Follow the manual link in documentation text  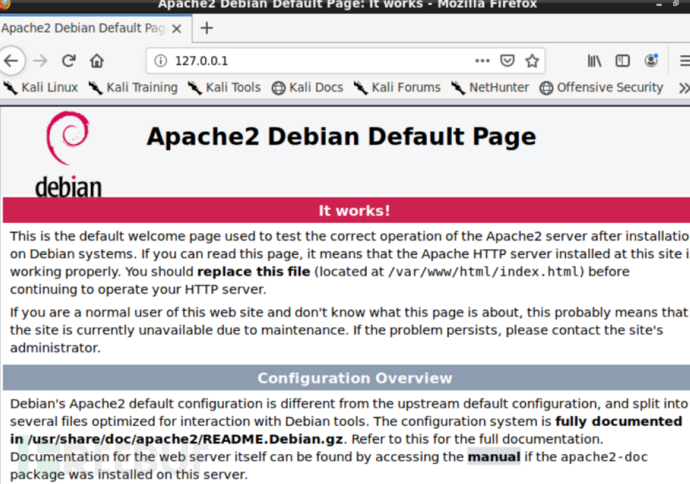coord(494,457)
